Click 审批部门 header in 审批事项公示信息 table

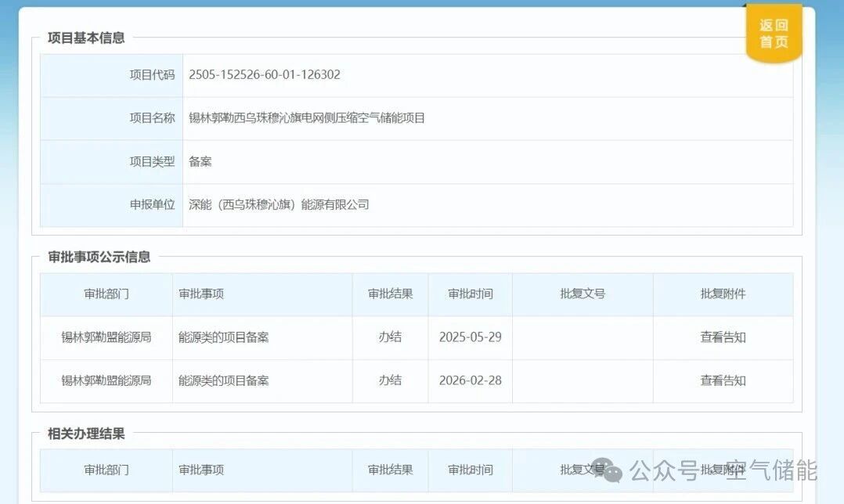(x=106, y=294)
